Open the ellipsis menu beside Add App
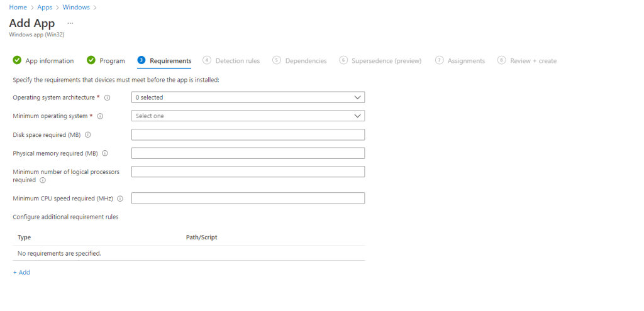 pos(70,23)
